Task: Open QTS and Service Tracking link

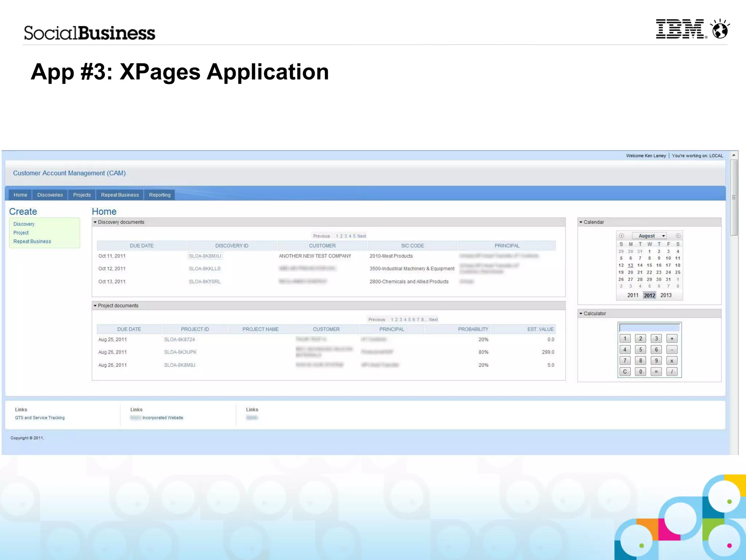Action: pyautogui.click(x=40, y=418)
